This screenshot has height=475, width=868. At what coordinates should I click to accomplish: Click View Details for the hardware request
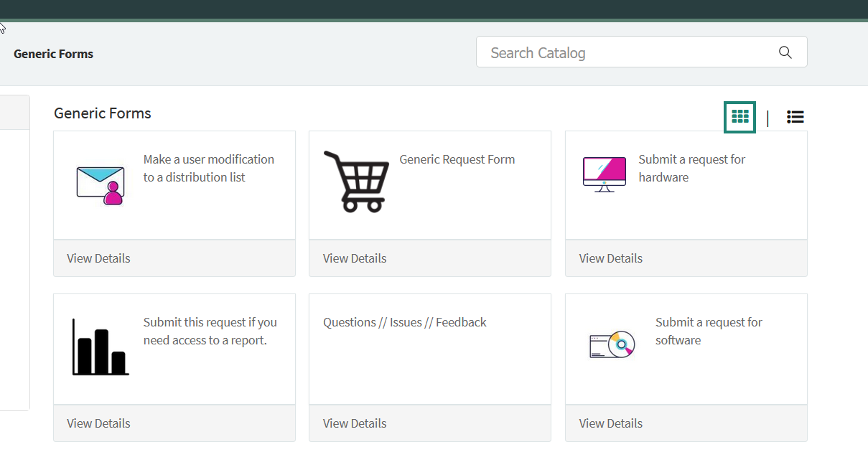point(610,258)
